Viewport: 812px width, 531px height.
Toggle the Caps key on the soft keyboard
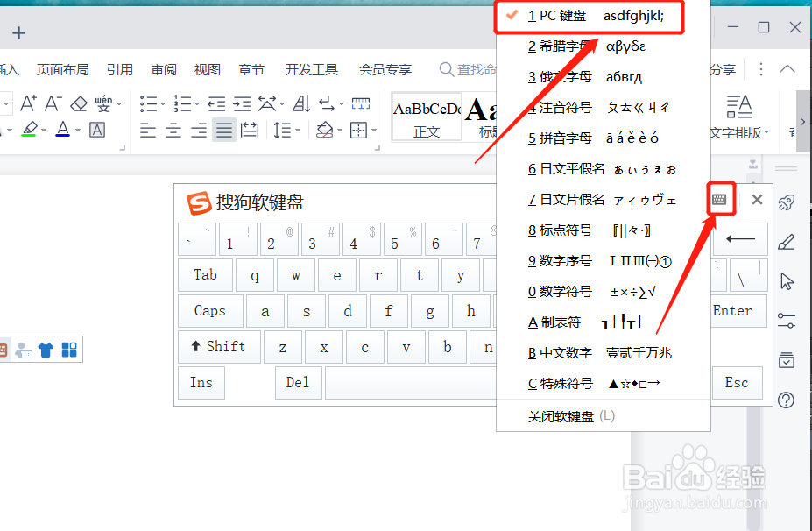(x=210, y=311)
